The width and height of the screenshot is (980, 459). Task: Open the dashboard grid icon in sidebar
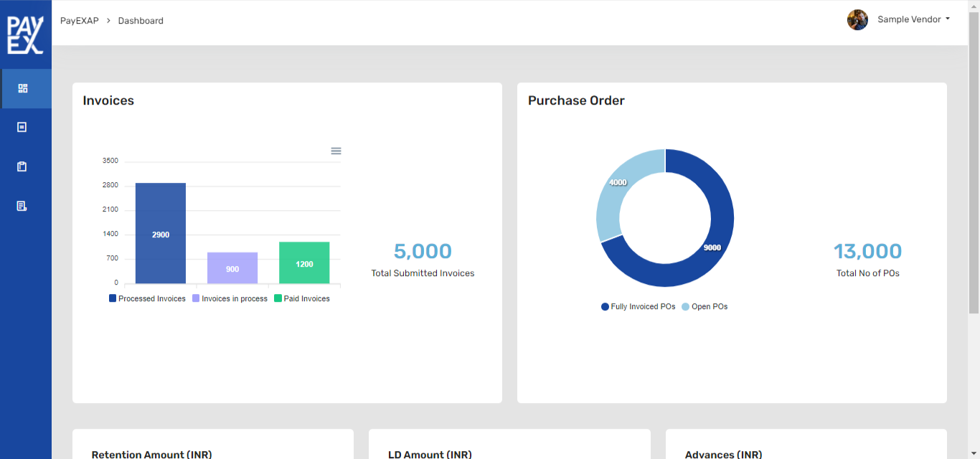22,88
